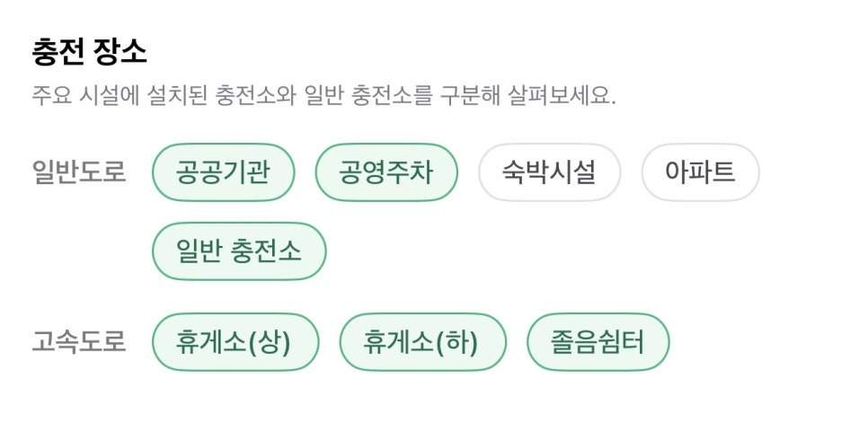Exclude downbound rest areas 휴게소(하)
This screenshot has height=440, width=868.
point(423,342)
